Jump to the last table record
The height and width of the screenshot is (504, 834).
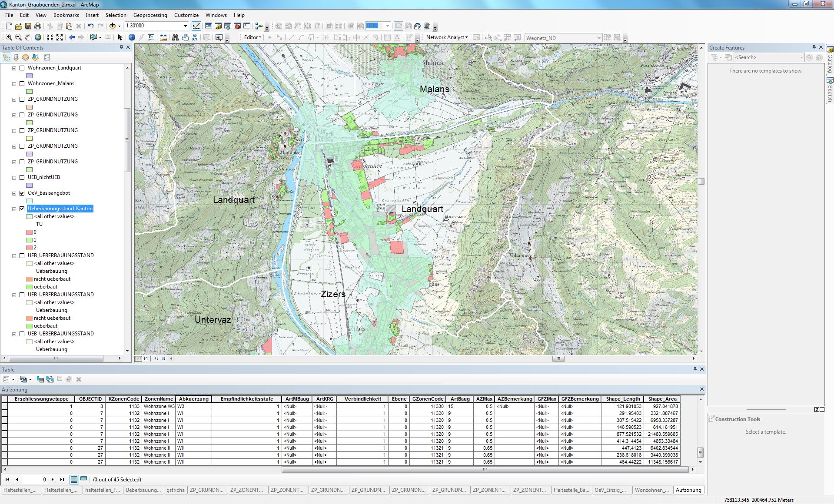[62, 480]
